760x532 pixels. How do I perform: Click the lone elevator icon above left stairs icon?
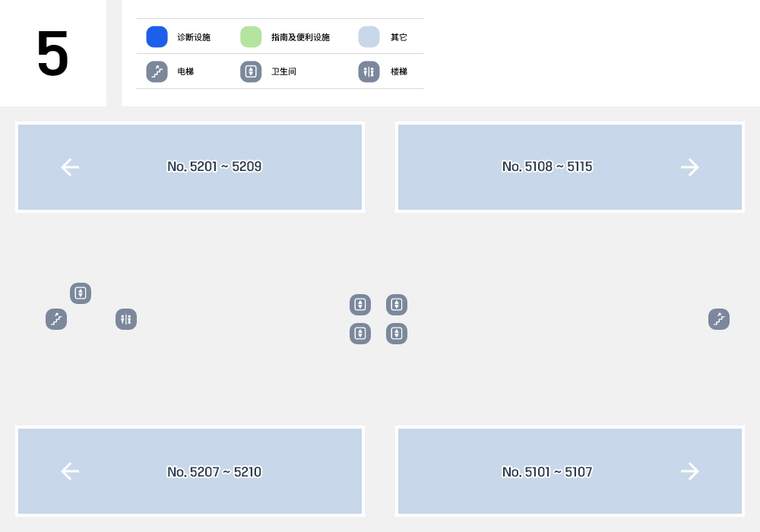point(81,293)
